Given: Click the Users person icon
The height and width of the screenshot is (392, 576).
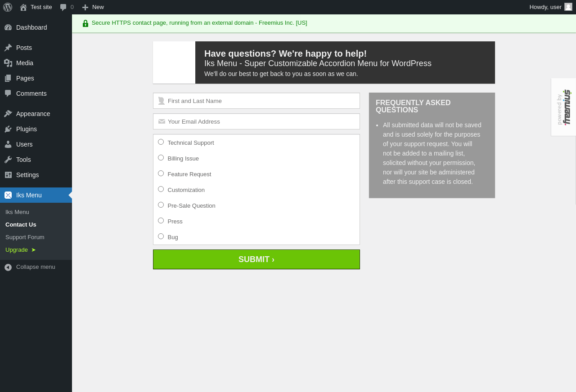Looking at the screenshot, I should pyautogui.click(x=8, y=144).
